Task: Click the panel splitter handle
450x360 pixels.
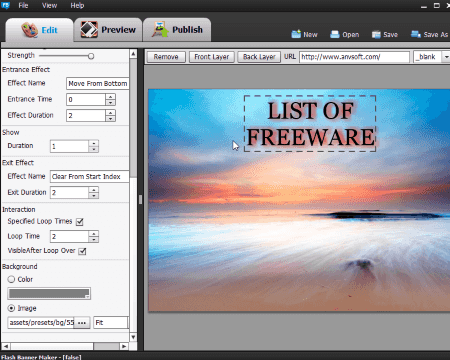Action: 141,199
